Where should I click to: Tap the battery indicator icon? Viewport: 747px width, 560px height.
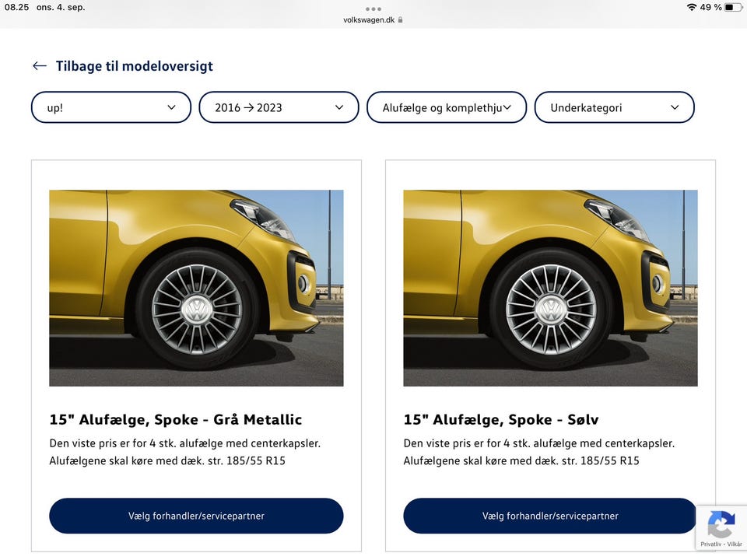pos(733,7)
